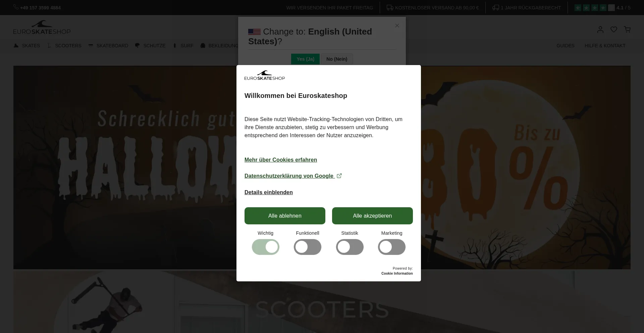Click the Trustpilot star rating
This screenshot has width=644, height=333.
595,8
